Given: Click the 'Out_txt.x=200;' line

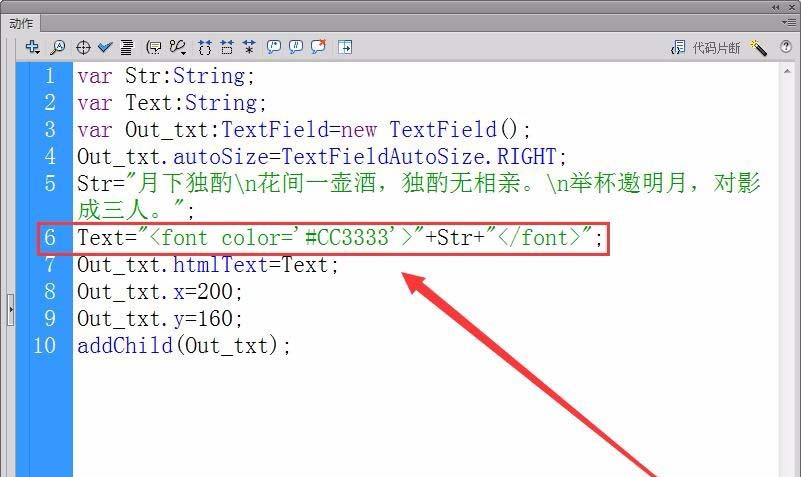Looking at the screenshot, I should tap(160, 292).
